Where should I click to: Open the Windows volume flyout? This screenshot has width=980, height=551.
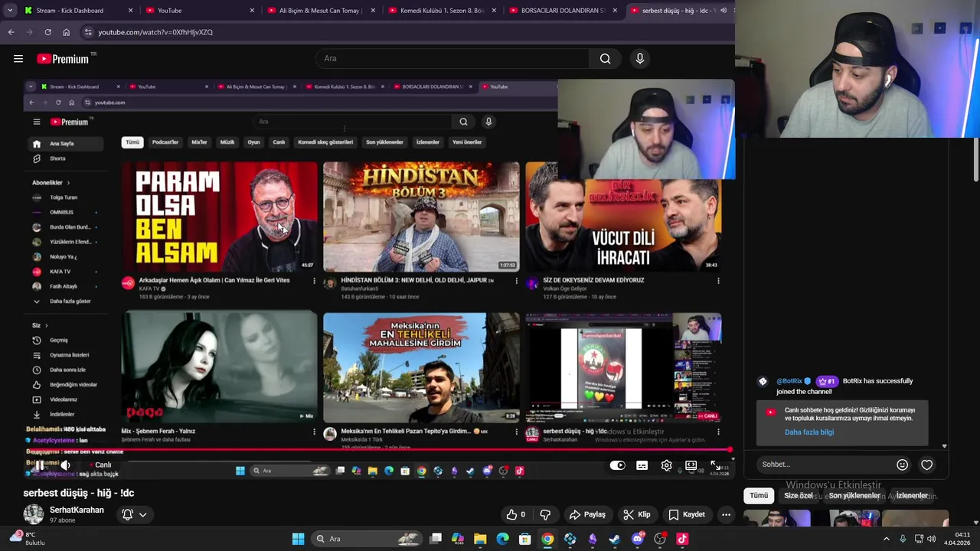click(932, 539)
